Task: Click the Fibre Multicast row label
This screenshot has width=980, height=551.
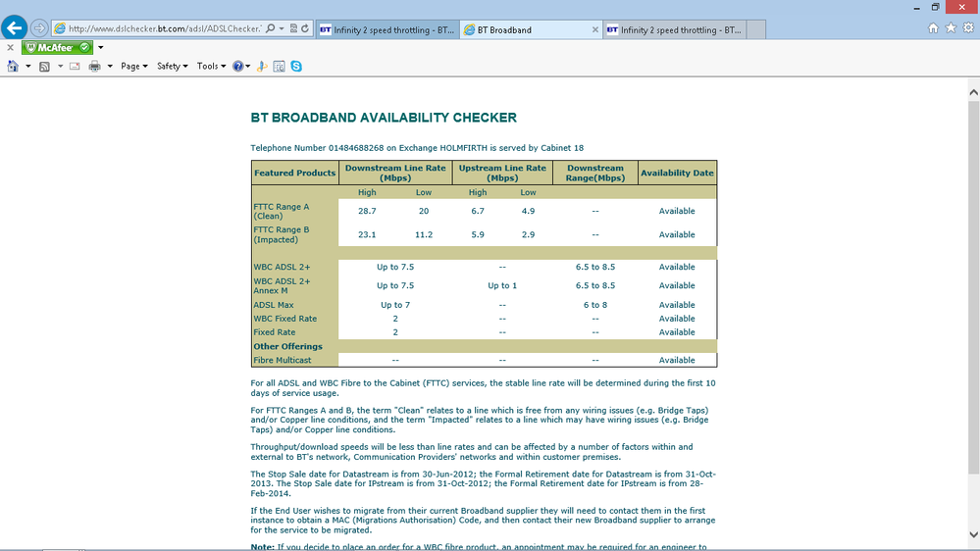Action: pos(282,361)
